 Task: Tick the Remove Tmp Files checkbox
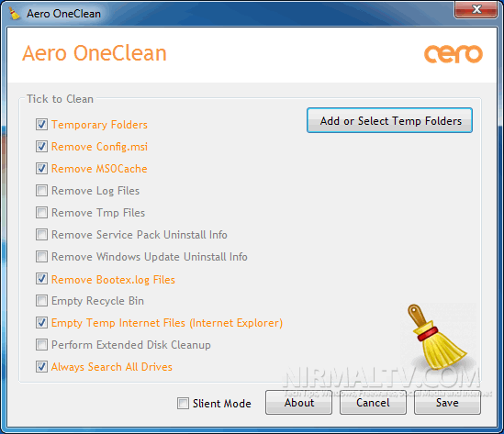click(x=42, y=212)
